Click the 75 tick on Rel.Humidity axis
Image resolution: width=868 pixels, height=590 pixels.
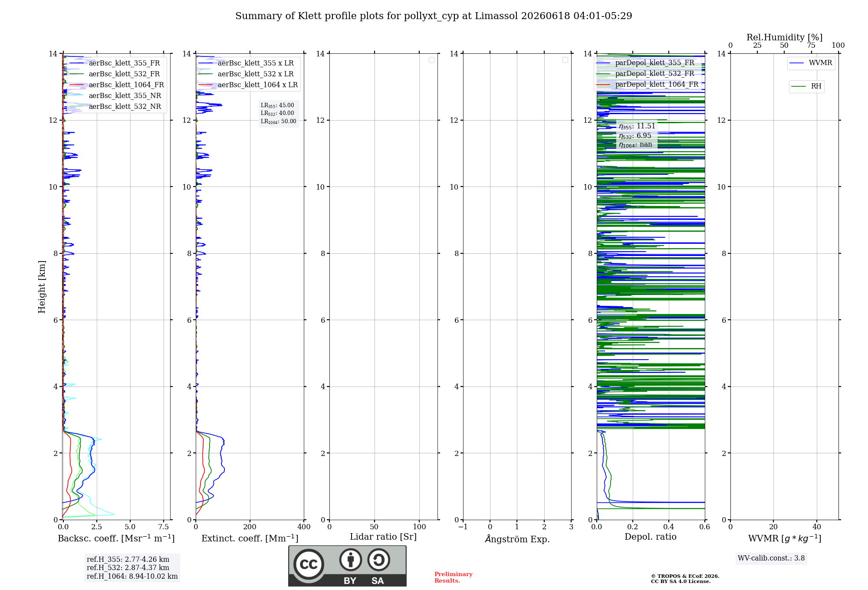[811, 46]
